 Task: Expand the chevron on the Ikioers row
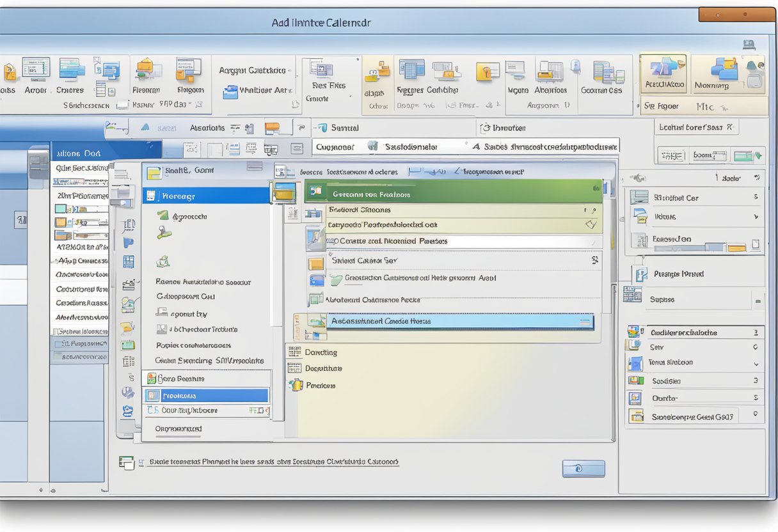tap(756, 217)
